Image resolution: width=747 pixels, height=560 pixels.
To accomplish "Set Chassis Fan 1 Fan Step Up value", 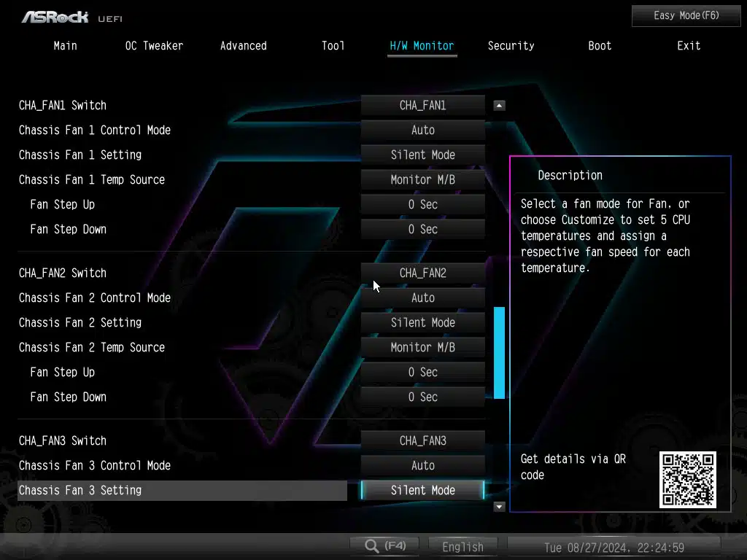I will point(422,205).
